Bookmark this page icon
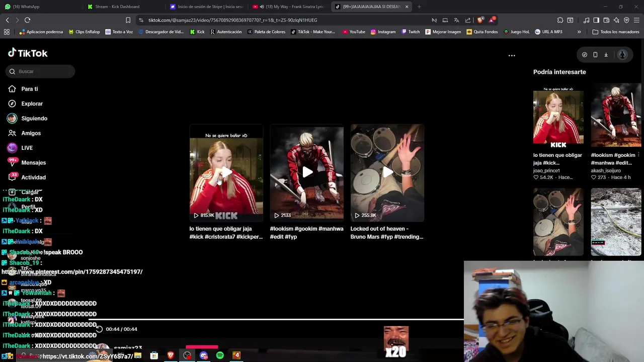The width and height of the screenshot is (644, 362). pyautogui.click(x=128, y=20)
